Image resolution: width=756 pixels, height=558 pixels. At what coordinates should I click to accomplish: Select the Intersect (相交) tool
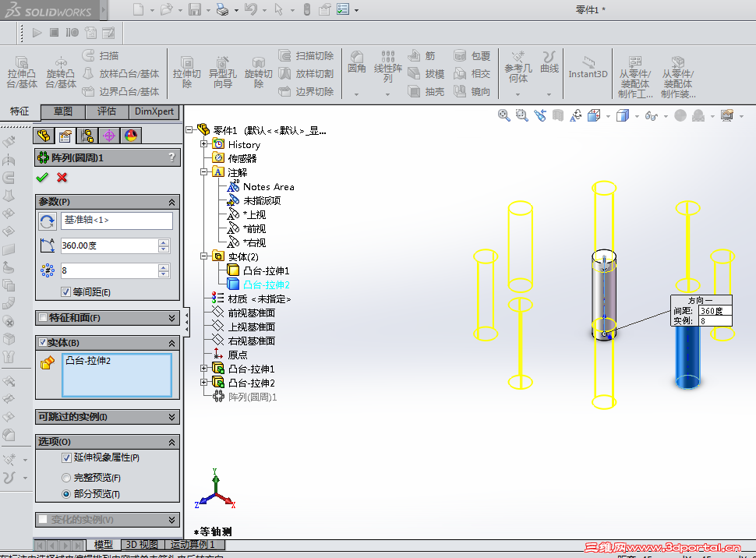point(472,73)
